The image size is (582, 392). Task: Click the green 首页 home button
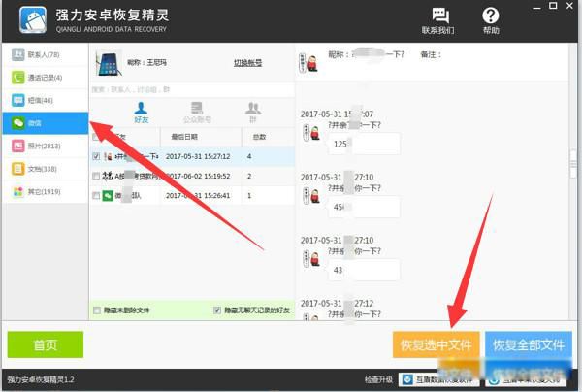point(45,344)
